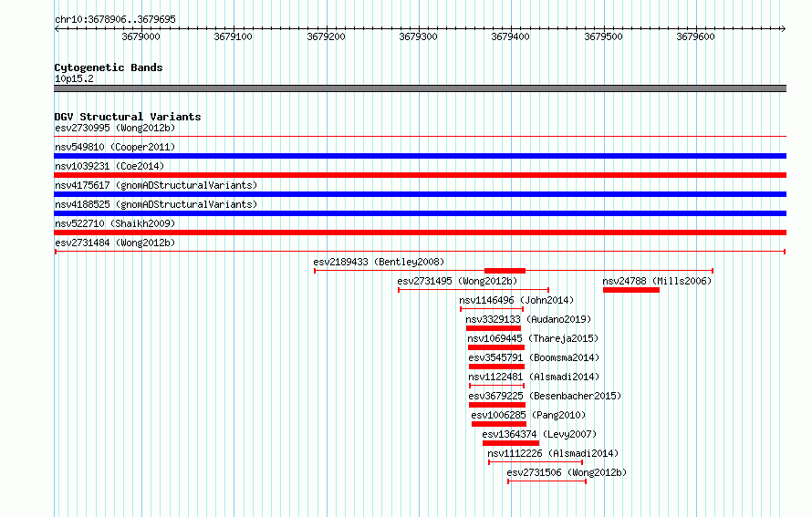
Task: Click nsv1146496 (John2014) variant label
Action: pyautogui.click(x=516, y=300)
